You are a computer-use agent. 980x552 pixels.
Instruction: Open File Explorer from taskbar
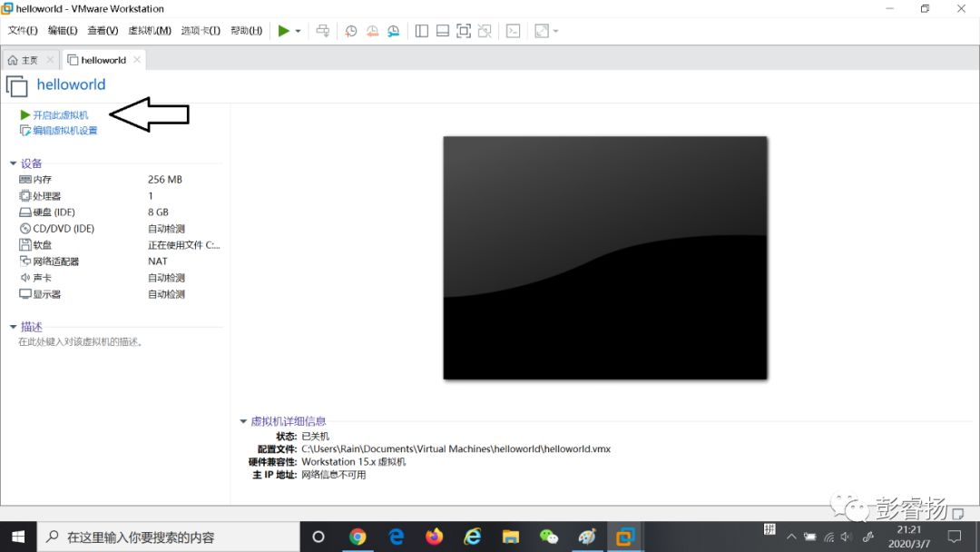click(511, 537)
